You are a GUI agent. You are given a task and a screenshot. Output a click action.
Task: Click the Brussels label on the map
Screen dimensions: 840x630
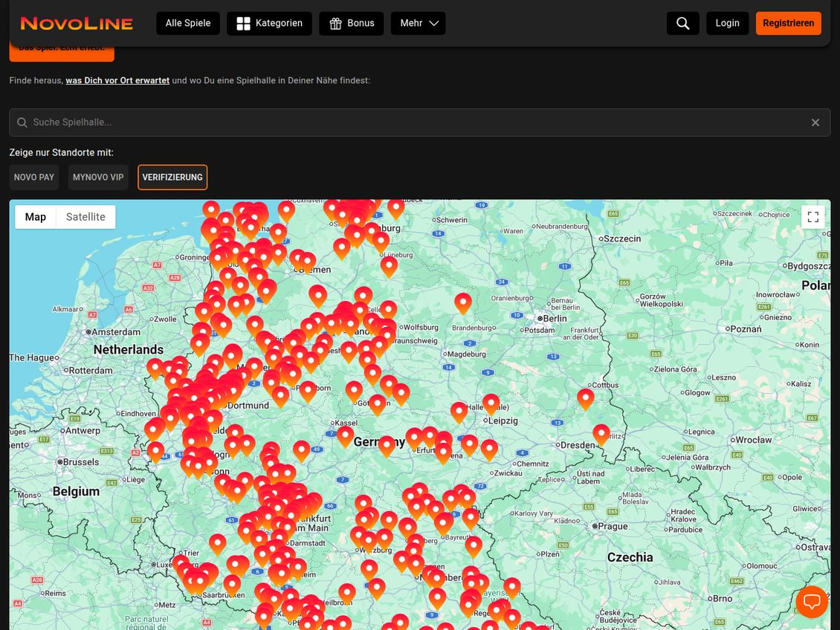pyautogui.click(x=81, y=462)
